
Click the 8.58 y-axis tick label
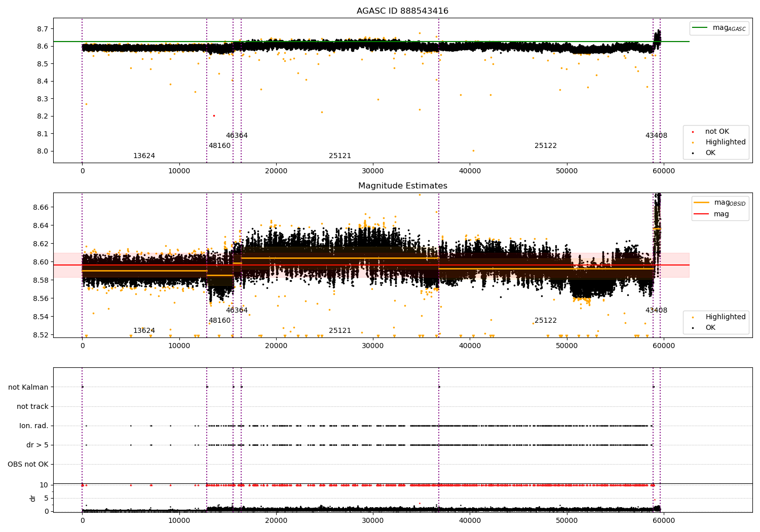click(x=41, y=280)
